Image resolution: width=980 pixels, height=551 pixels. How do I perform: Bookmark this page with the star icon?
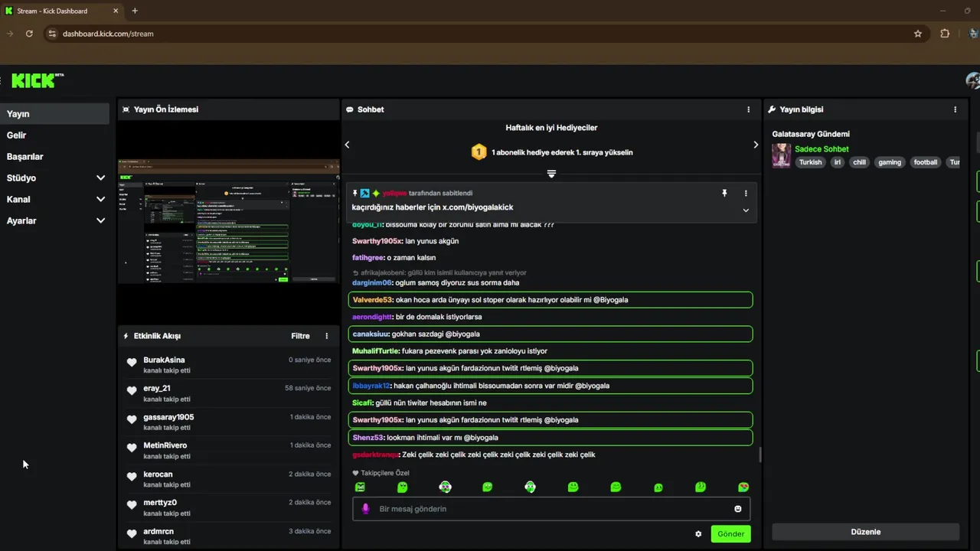coord(918,34)
